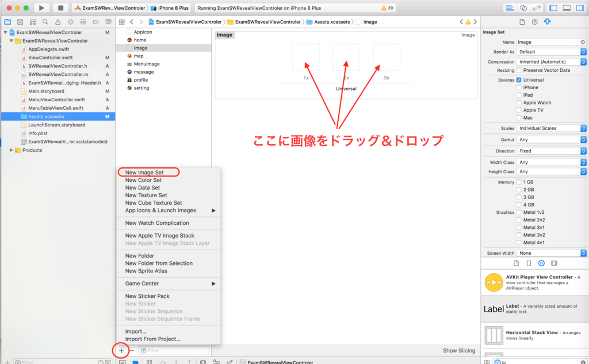This screenshot has height=364, width=589.
Task: Open the Height Class dropdown
Action: [552, 172]
